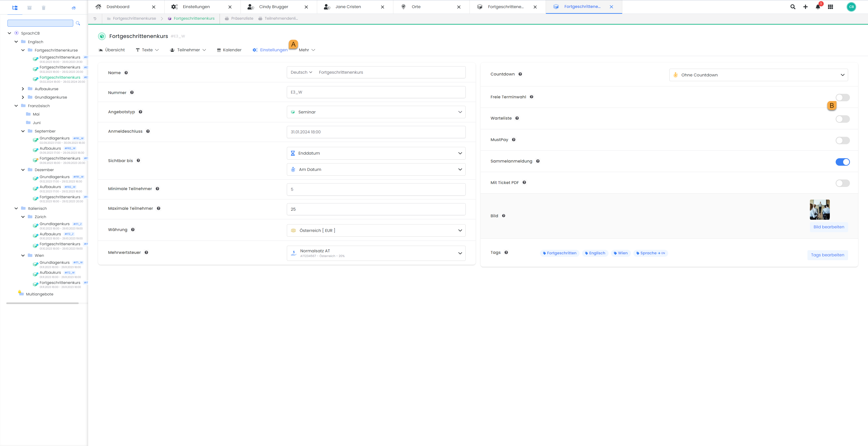Click the undo history icon in breadcrumb bar
This screenshot has height=446, width=868.
[x=95, y=19]
